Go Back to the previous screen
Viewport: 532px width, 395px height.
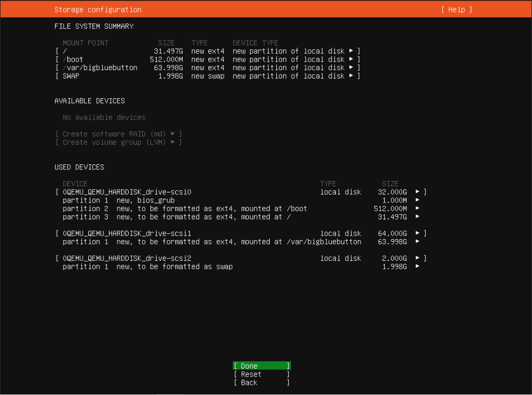[x=261, y=383]
